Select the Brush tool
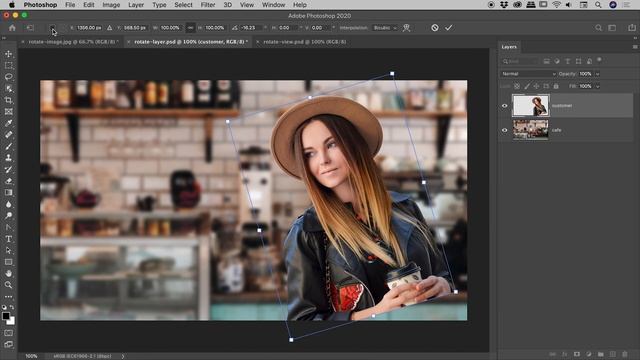 point(8,146)
